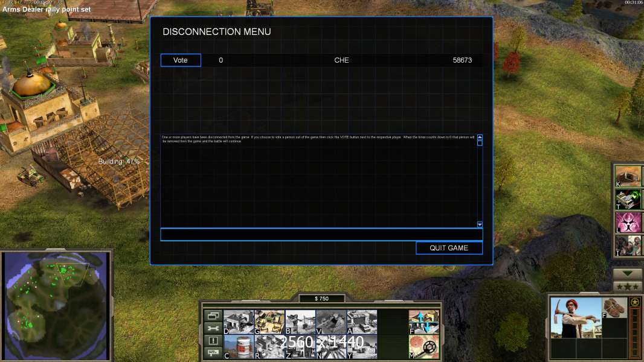Click the wrench button on command bar
The width and height of the screenshot is (644, 362).
[x=213, y=328]
